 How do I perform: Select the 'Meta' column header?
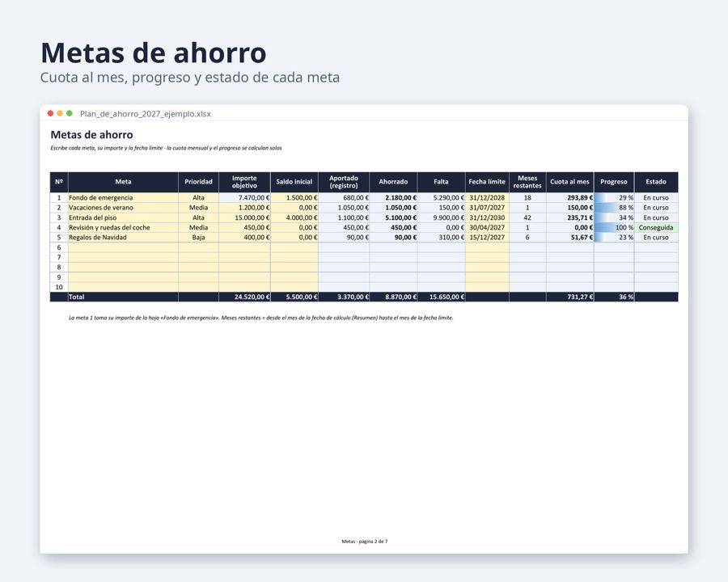tap(123, 182)
